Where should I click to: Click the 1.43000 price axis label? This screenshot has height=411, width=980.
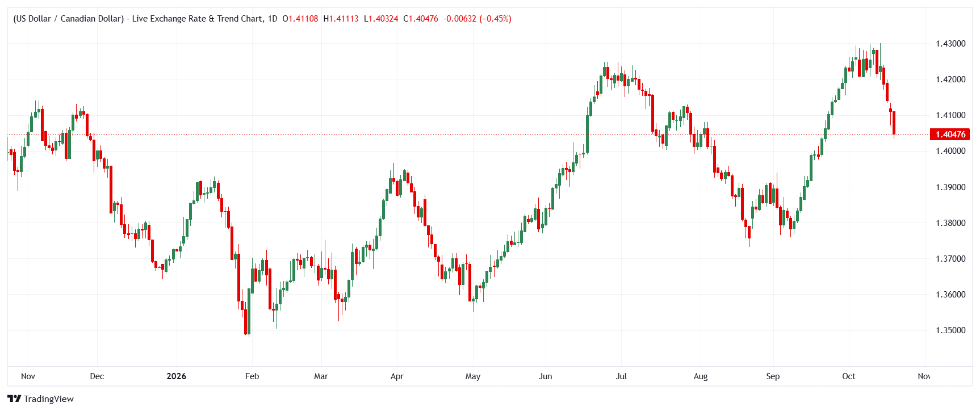[950, 44]
